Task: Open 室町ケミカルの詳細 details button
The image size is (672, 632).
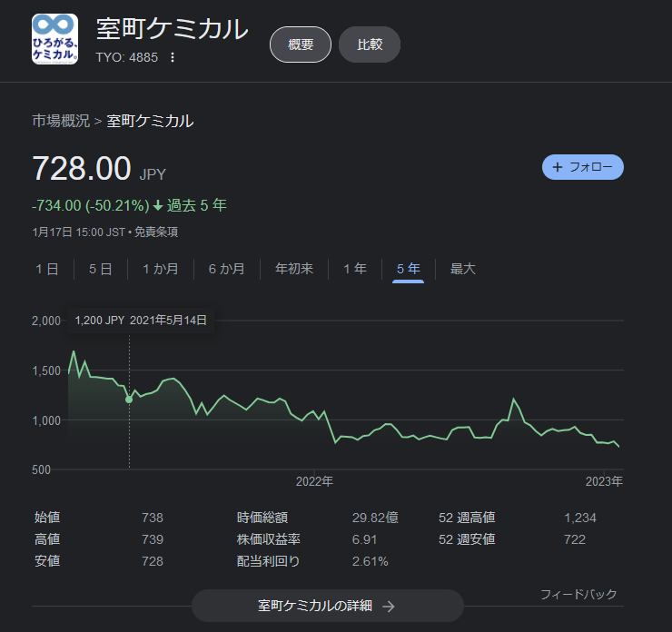Action: tap(328, 606)
